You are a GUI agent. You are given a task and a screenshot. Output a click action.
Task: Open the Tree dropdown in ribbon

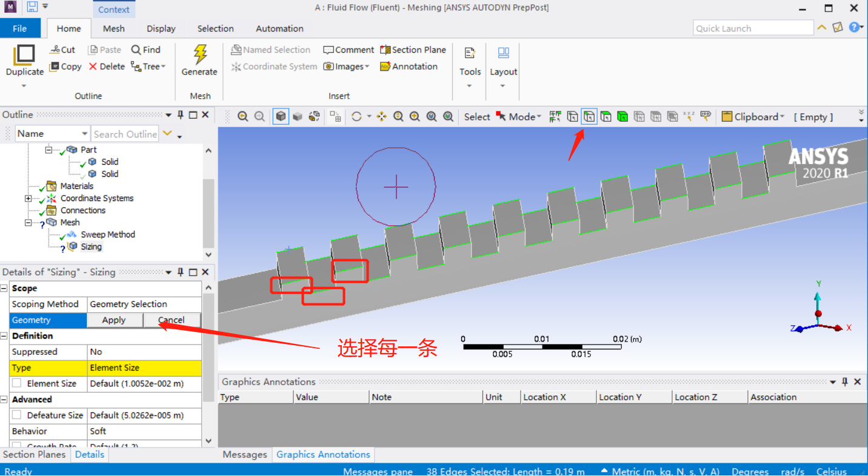(x=163, y=67)
